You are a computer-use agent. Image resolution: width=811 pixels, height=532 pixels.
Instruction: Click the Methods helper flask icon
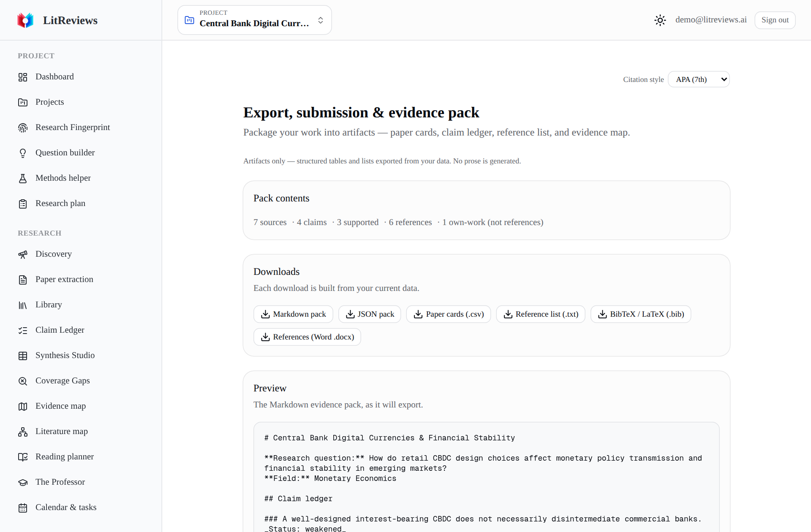click(23, 178)
